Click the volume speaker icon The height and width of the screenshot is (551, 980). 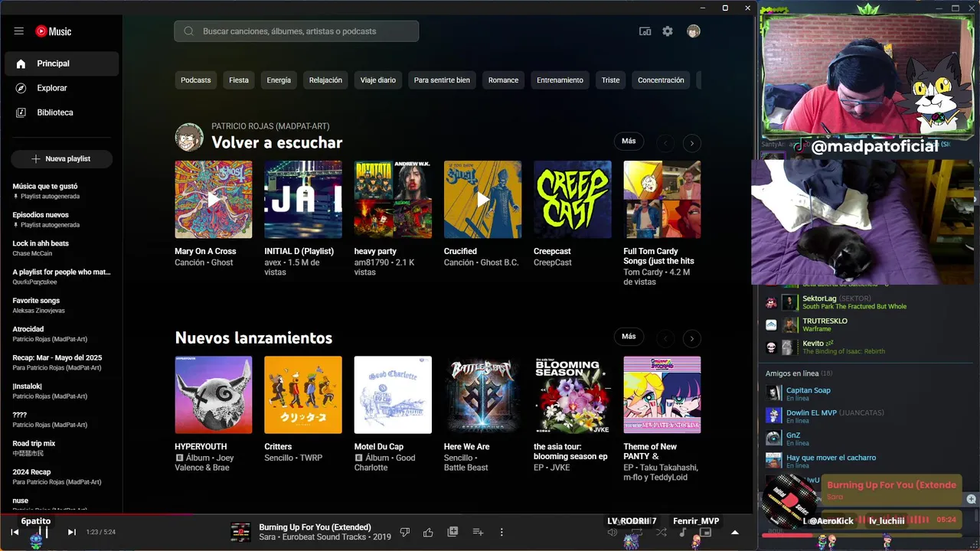(x=612, y=532)
